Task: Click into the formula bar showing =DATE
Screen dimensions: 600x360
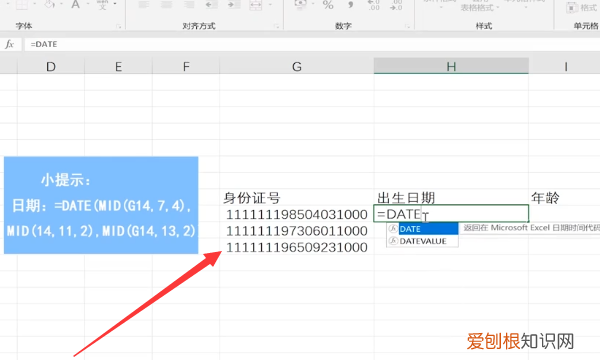Action: [312, 44]
